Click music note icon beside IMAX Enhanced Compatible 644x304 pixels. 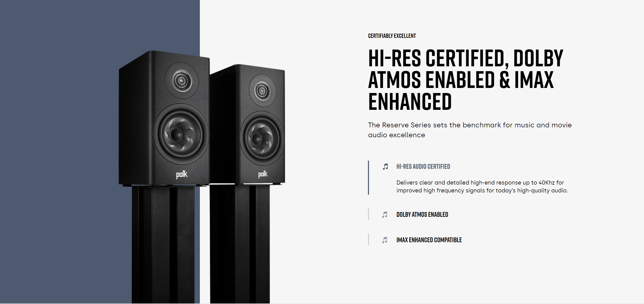[x=385, y=240]
